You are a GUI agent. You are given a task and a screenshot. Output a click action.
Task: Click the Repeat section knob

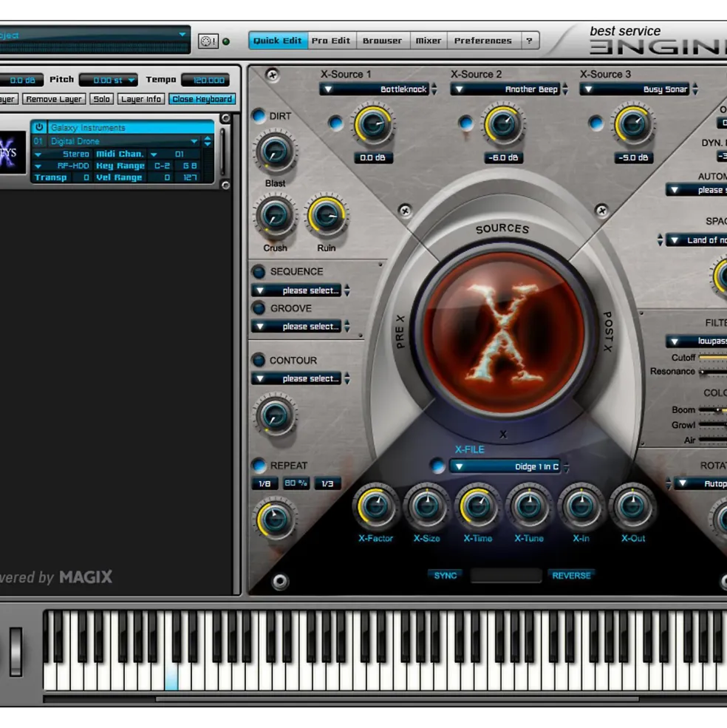[x=275, y=519]
